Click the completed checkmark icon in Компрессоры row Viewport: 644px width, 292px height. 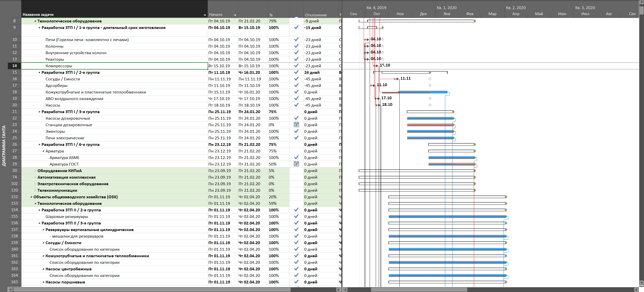pyautogui.click(x=296, y=66)
